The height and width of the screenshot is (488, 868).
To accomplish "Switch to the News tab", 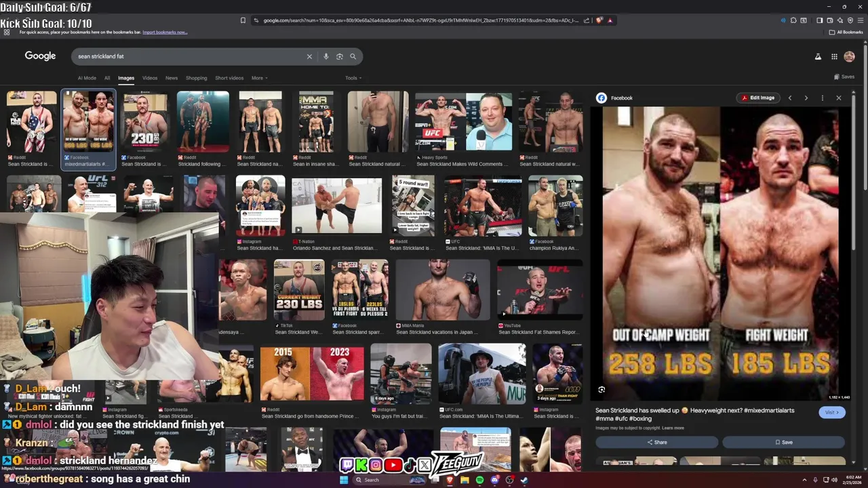I will click(x=172, y=78).
